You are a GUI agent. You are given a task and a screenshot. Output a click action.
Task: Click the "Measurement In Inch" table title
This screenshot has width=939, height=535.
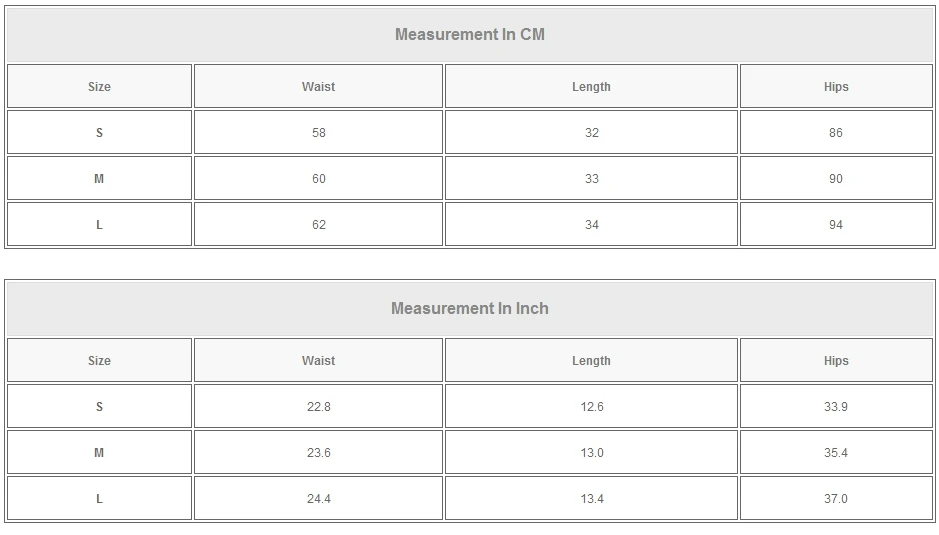(x=469, y=309)
